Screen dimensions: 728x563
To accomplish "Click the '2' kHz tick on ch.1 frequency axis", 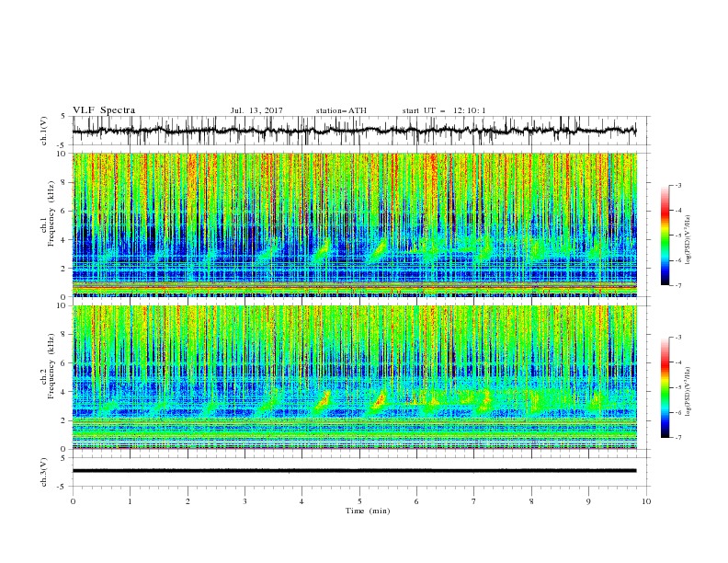I will (x=64, y=269).
